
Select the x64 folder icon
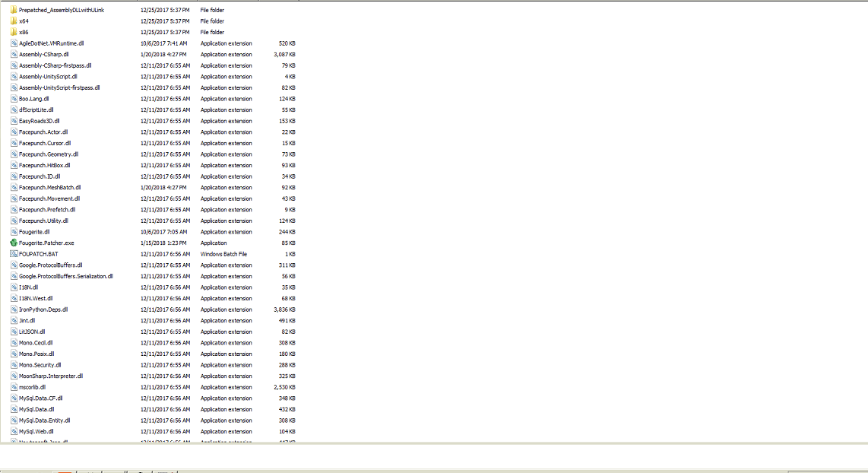pos(14,21)
